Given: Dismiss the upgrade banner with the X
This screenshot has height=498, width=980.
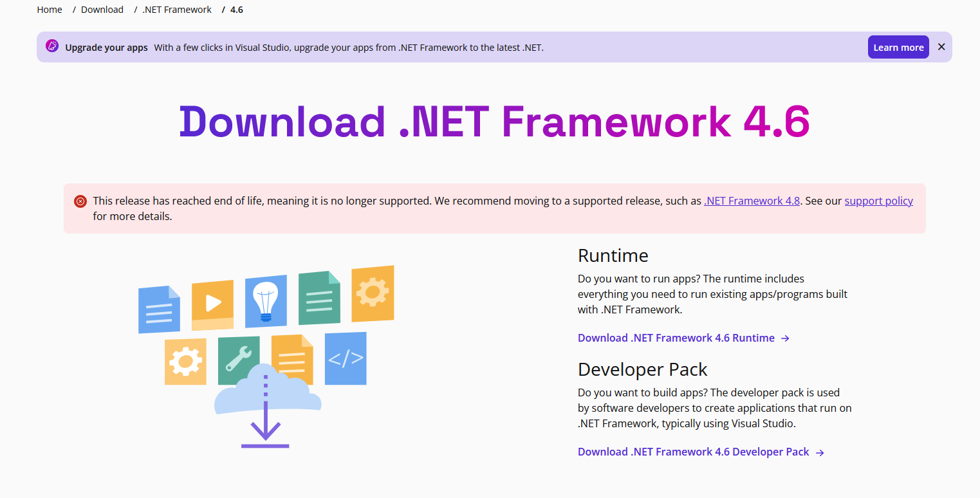Looking at the screenshot, I should point(941,46).
